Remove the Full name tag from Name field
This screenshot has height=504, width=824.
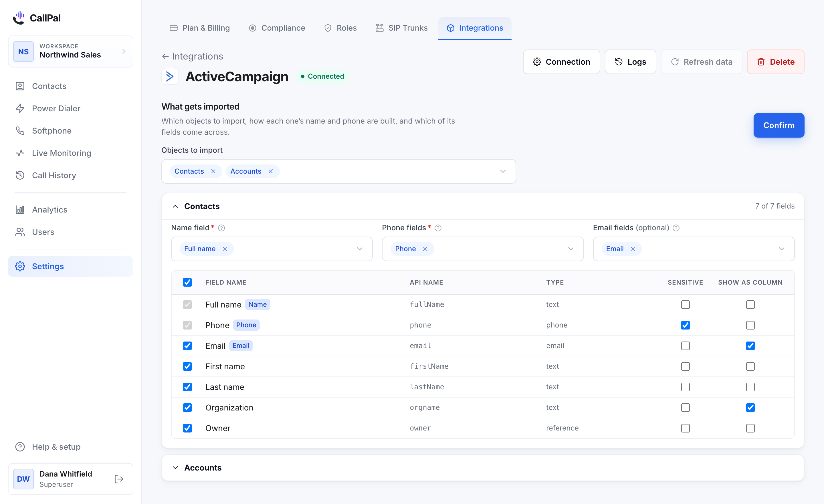point(225,249)
